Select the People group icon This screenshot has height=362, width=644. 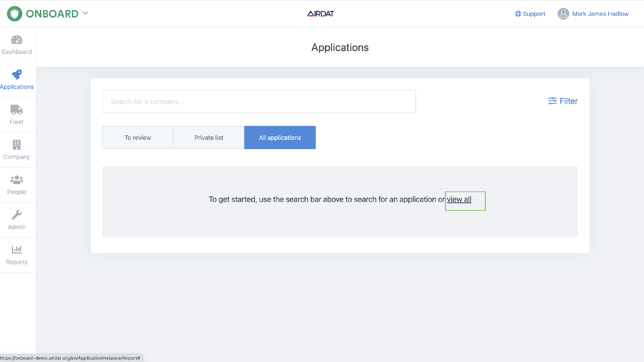click(x=17, y=180)
